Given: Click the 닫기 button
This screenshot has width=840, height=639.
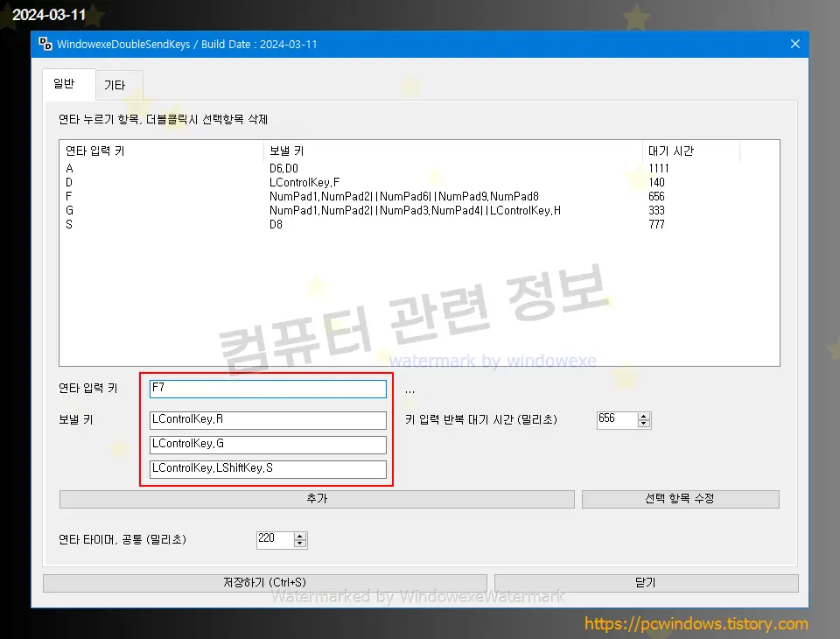Looking at the screenshot, I should tap(646, 583).
